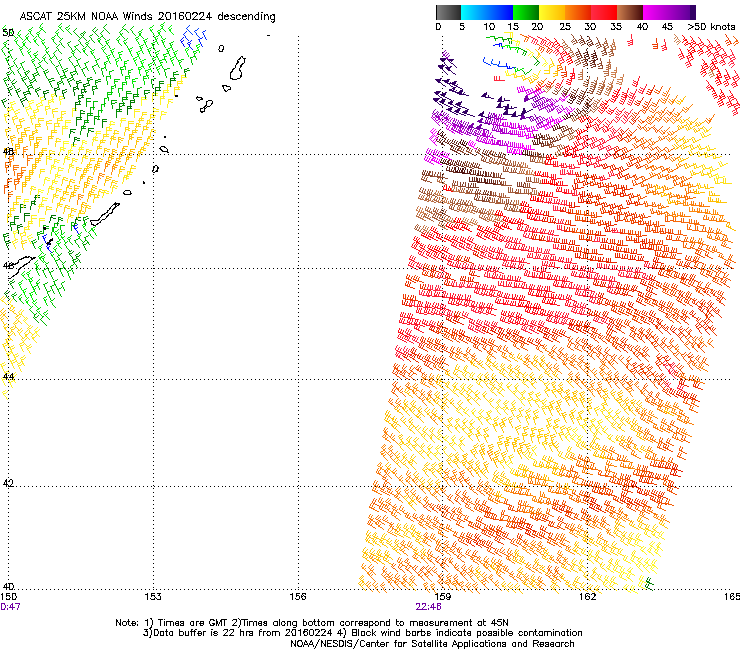Click the longitude label '153' on bottom axis
This screenshot has width=740, height=650.
point(153,597)
